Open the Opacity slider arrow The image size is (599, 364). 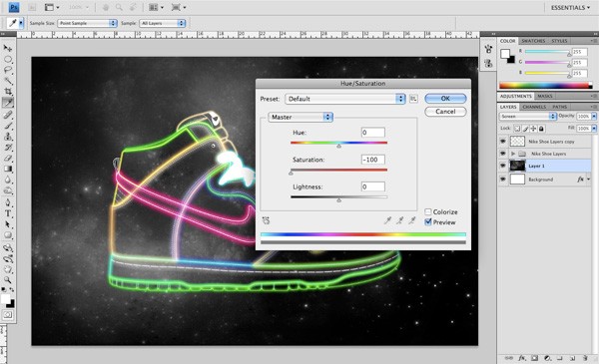coord(594,116)
